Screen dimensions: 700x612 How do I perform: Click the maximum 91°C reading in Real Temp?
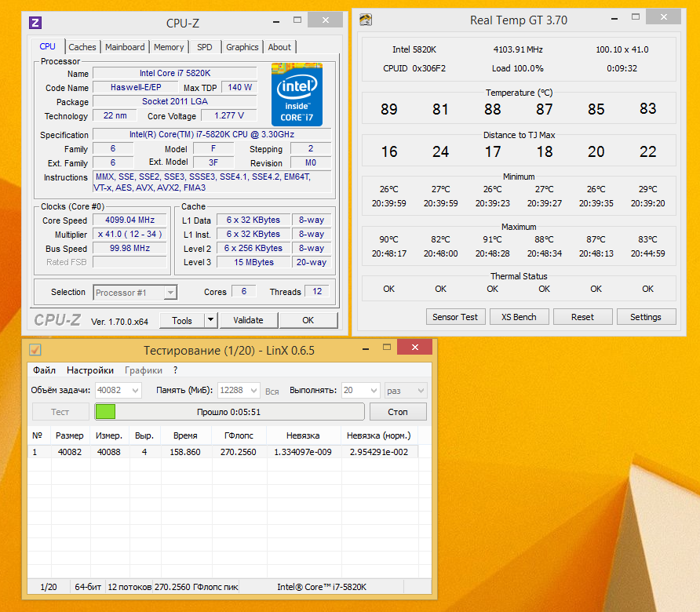(x=492, y=239)
